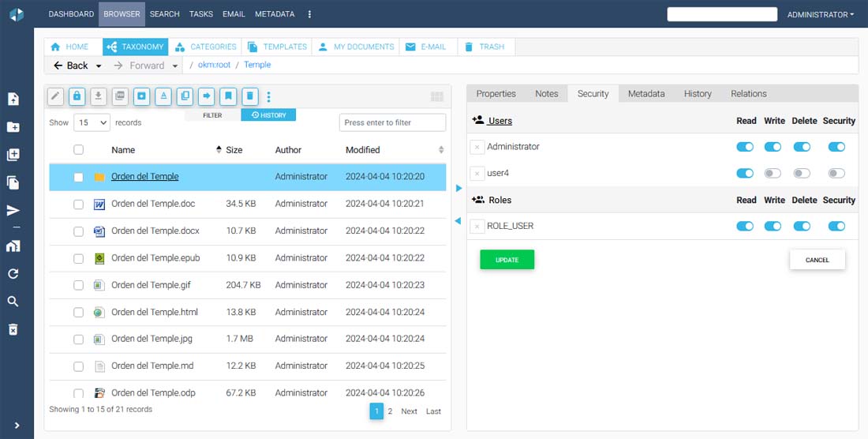The height and width of the screenshot is (439, 868).
Task: Click the delete trash icon in file toolbar
Action: [x=249, y=96]
